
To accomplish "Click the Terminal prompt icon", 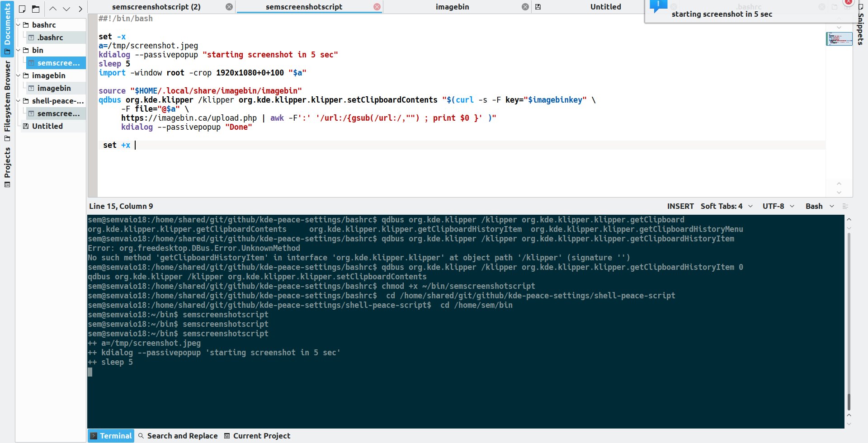I will click(94, 436).
